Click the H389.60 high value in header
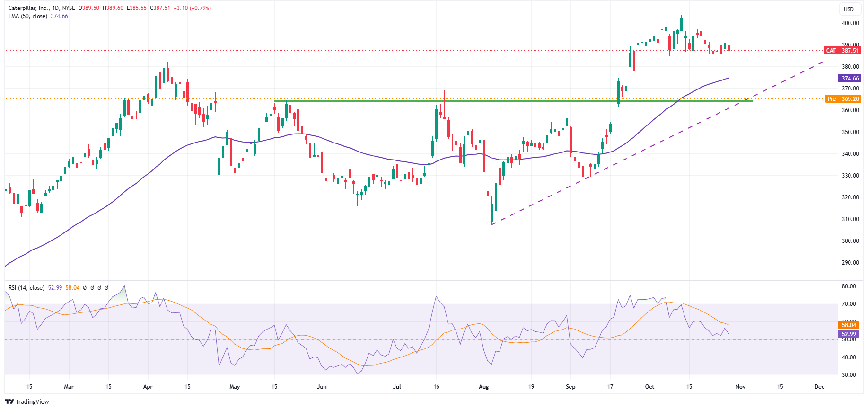The image size is (868, 410). click(113, 8)
